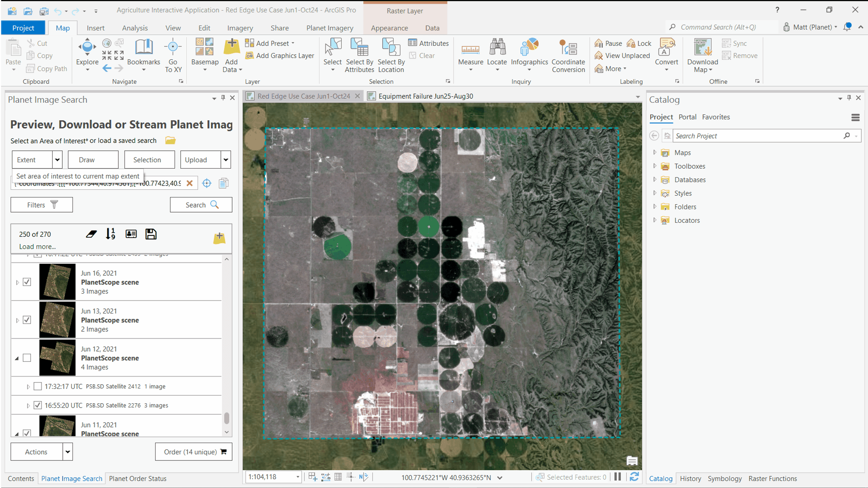This screenshot has width=868, height=488.
Task: Switch to the Portal tab in Catalog
Action: coord(687,117)
